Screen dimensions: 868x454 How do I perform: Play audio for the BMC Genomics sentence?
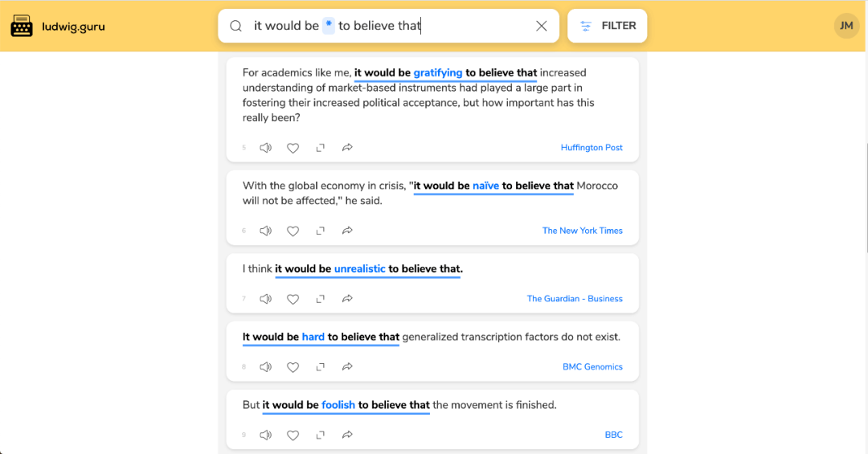pyautogui.click(x=266, y=367)
